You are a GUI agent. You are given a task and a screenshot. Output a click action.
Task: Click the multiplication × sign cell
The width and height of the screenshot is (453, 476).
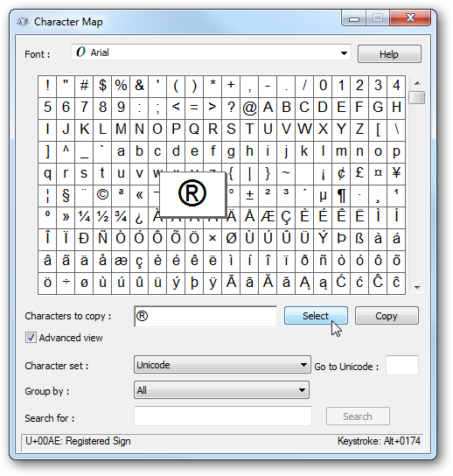click(x=213, y=239)
